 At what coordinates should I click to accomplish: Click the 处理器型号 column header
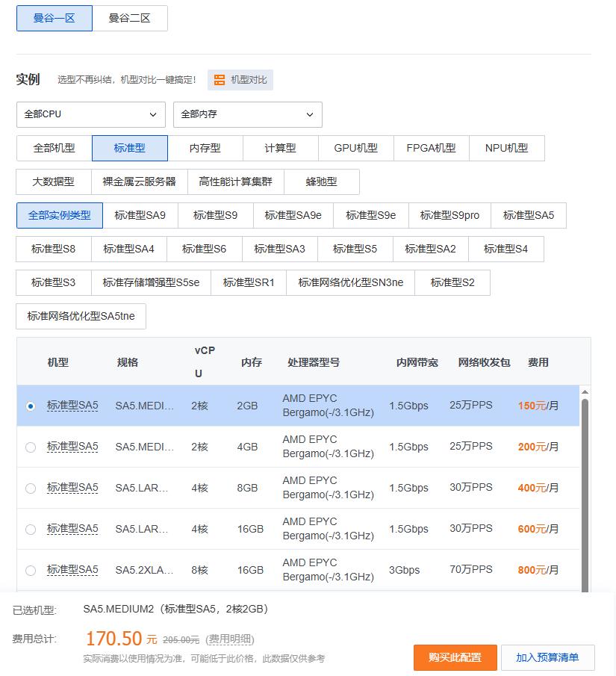click(314, 362)
